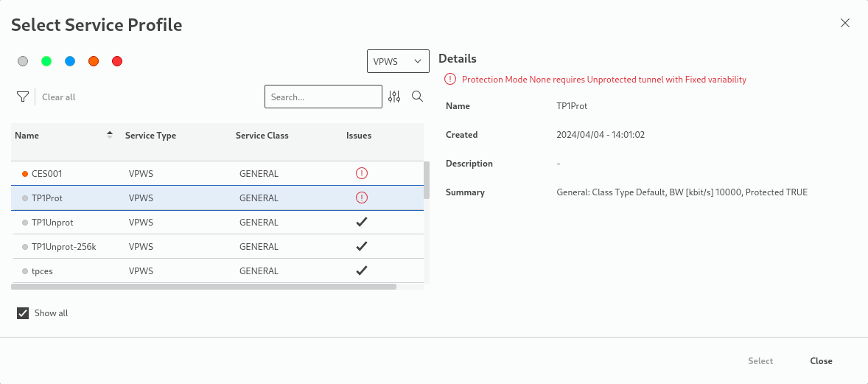Close the Select Service Profile dialog with X
Screen dimensions: 868x384
click(845, 23)
